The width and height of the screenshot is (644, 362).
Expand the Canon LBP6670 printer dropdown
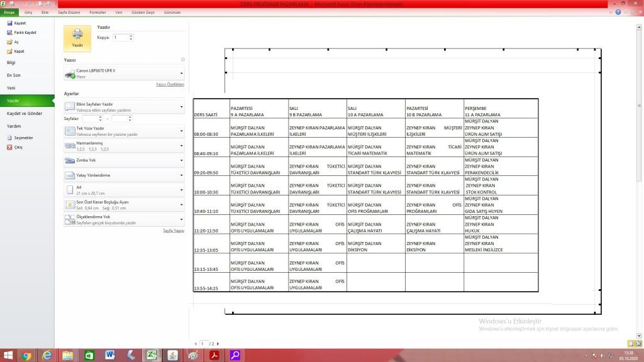click(x=124, y=74)
